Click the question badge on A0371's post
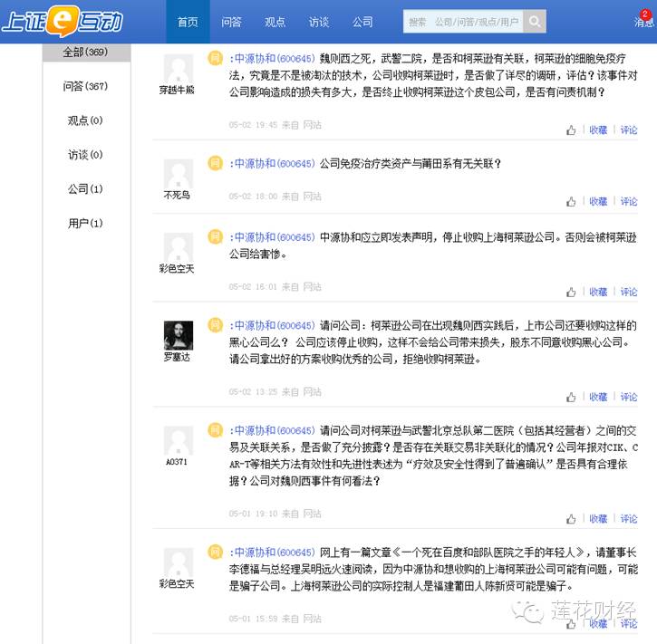The width and height of the screenshot is (657, 644). coord(216,430)
